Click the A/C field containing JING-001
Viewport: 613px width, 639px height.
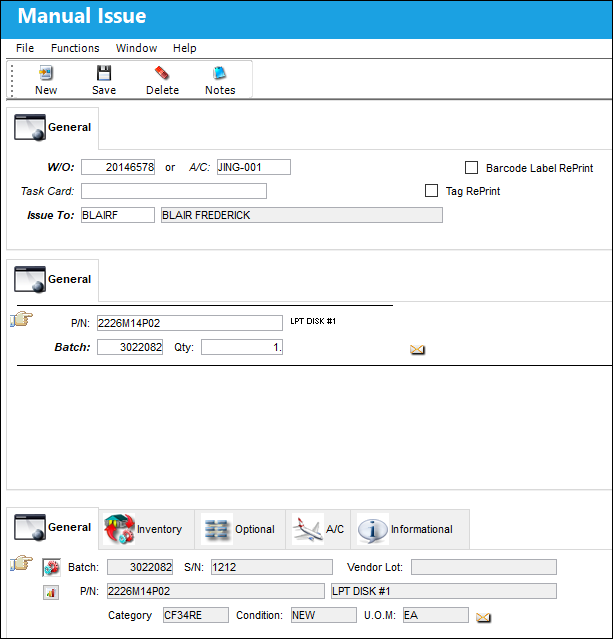[254, 167]
